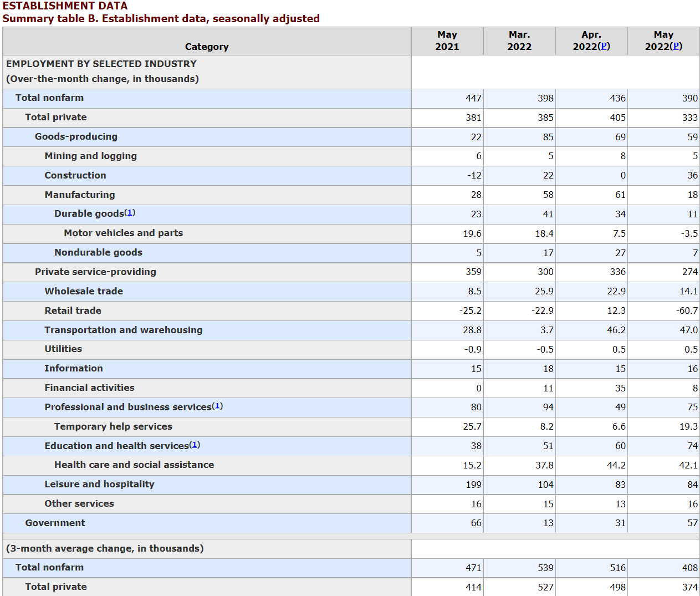The width and height of the screenshot is (700, 596).
Task: Select Retail trade value -60.7 for May 2022
Action: tap(687, 310)
